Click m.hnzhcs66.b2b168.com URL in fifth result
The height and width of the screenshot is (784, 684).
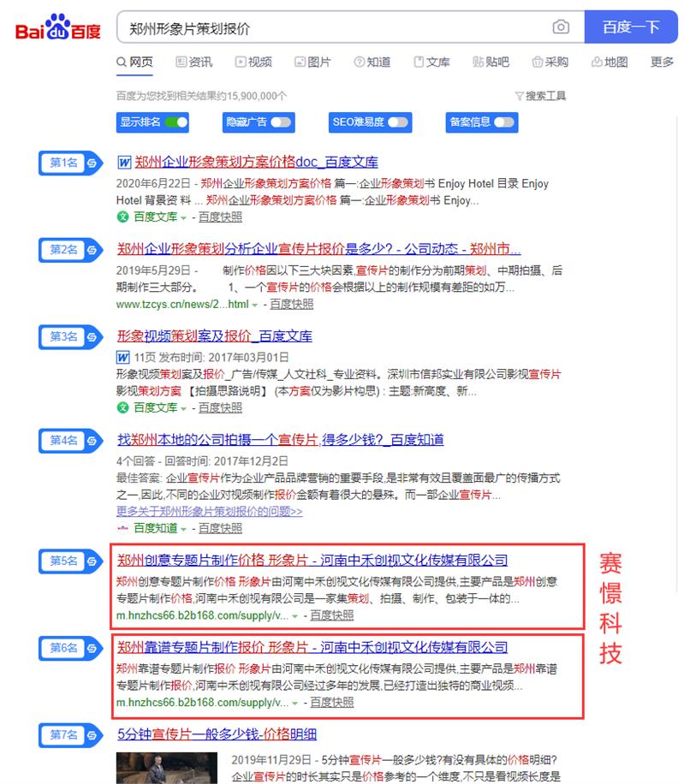pyautogui.click(x=203, y=615)
